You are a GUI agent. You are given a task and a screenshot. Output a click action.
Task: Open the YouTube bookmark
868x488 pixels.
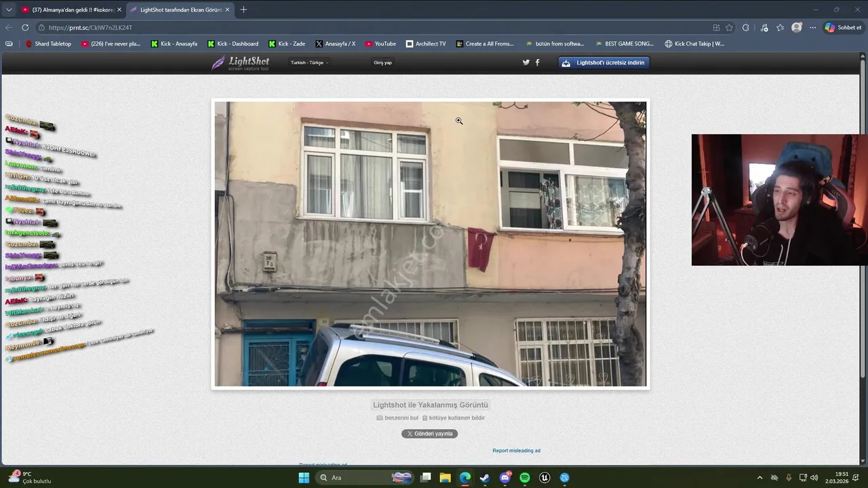380,44
